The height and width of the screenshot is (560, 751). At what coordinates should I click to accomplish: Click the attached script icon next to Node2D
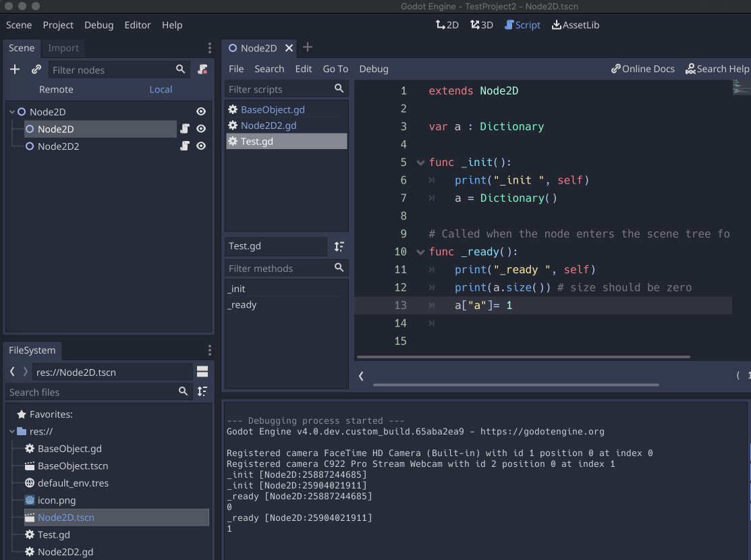(x=185, y=129)
